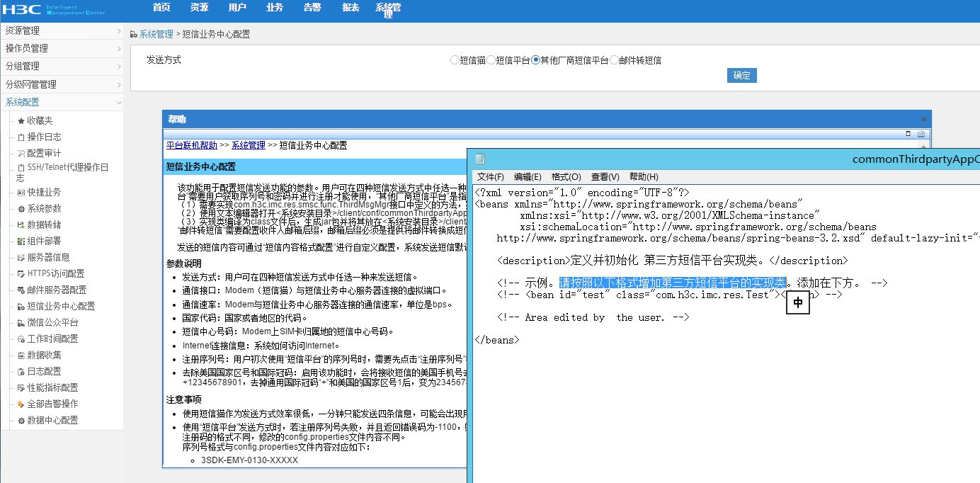Open the 格式(O) menu in the editor
Screen dimensions: 980x483
pos(566,177)
